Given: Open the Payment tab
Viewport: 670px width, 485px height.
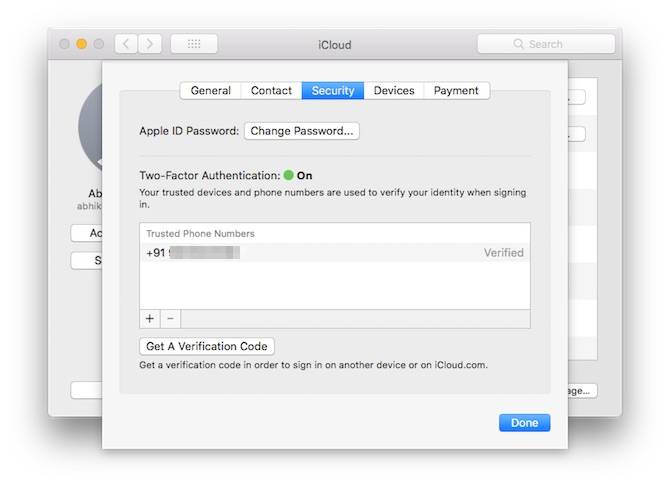Looking at the screenshot, I should (456, 91).
